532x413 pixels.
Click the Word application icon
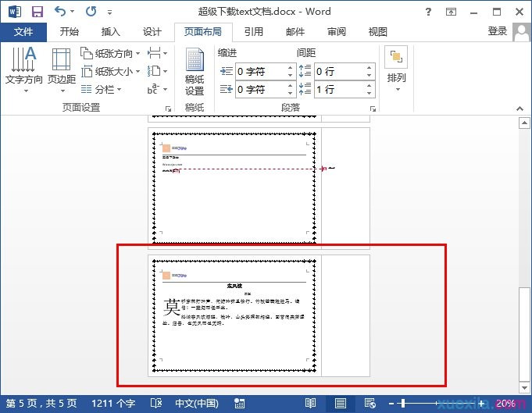(x=15, y=12)
